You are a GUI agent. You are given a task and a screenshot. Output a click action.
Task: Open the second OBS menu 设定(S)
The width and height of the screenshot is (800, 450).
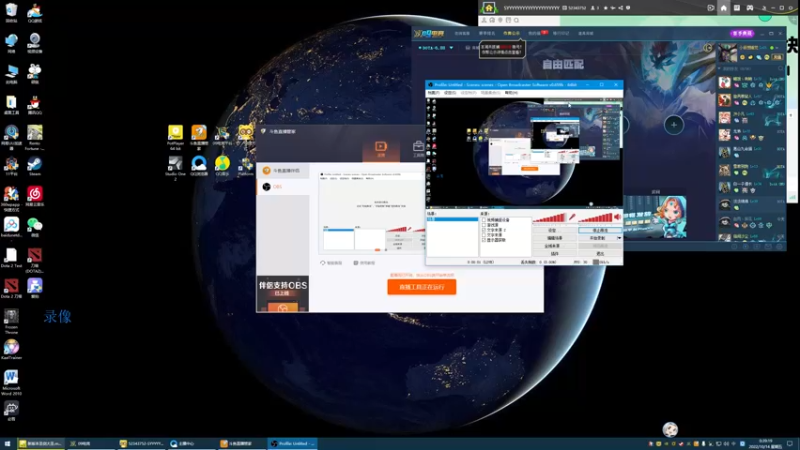[449, 93]
